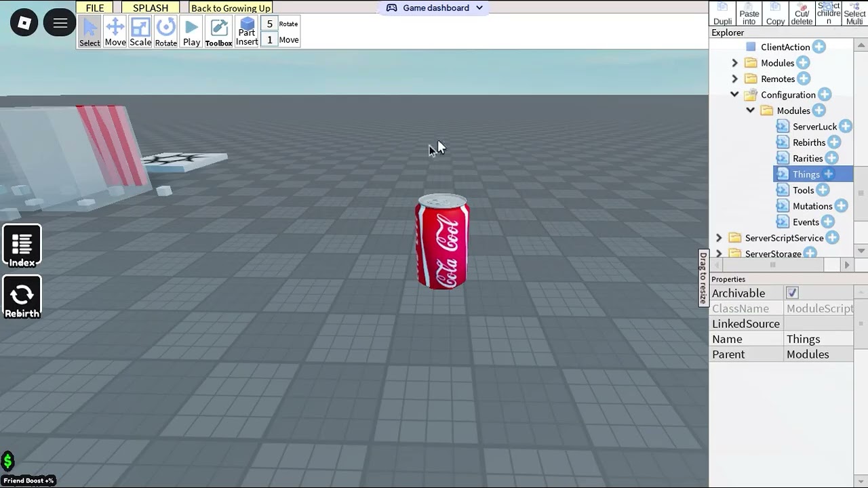Select the Mutations module script

point(812,206)
